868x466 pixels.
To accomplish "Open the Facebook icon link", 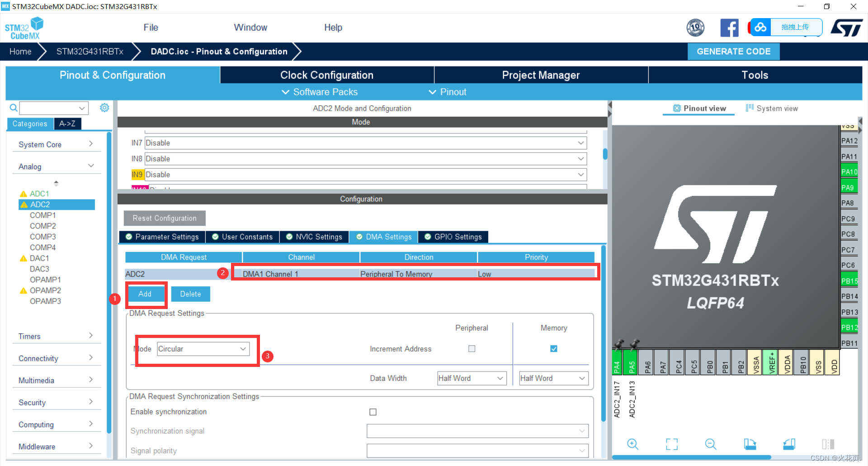I will click(729, 28).
